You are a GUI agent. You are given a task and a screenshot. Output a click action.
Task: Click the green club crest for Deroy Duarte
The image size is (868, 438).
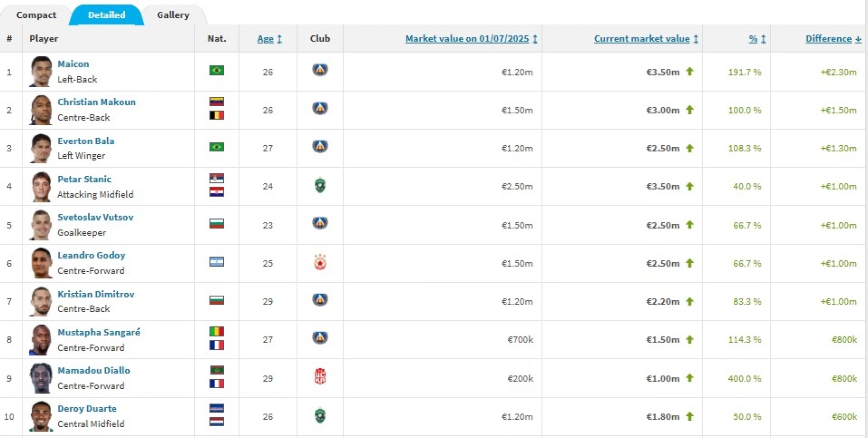tap(320, 416)
